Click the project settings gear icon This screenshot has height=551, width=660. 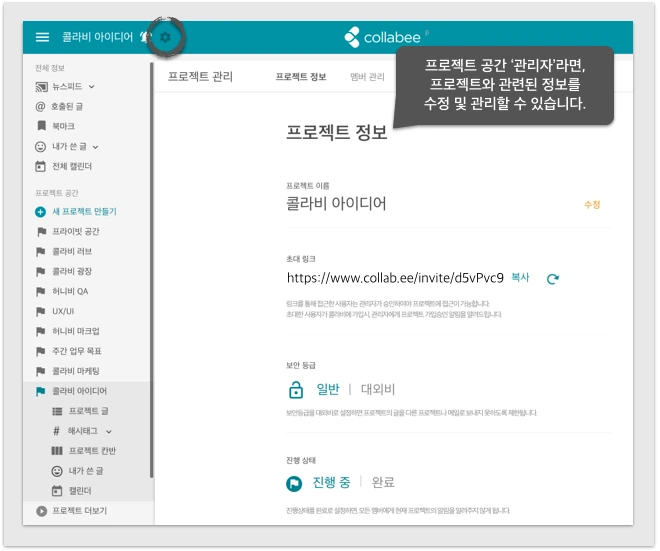[165, 37]
